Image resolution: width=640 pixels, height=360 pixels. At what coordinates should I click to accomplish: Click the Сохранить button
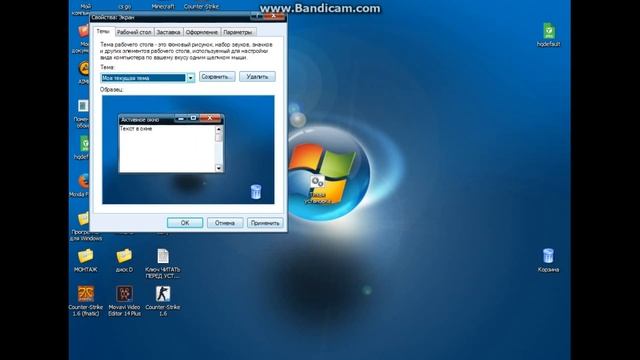[217, 76]
